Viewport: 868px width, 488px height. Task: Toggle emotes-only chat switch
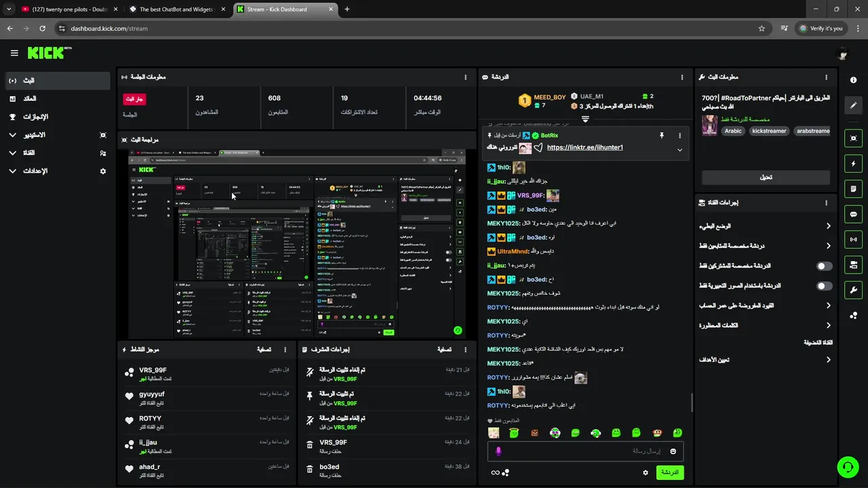824,286
